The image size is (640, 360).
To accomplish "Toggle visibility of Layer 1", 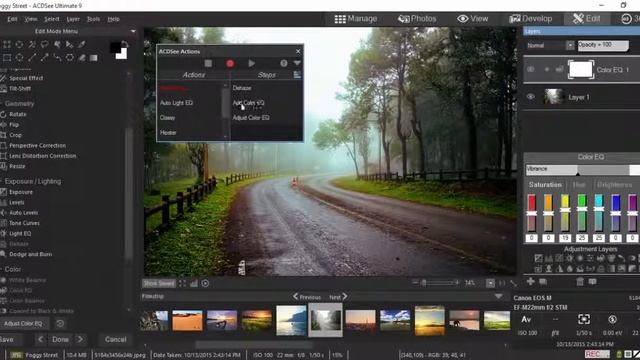I will point(530,97).
